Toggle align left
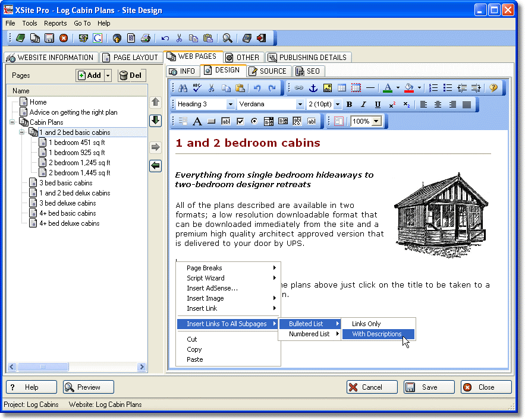The width and height of the screenshot is (525, 420). click(423, 105)
